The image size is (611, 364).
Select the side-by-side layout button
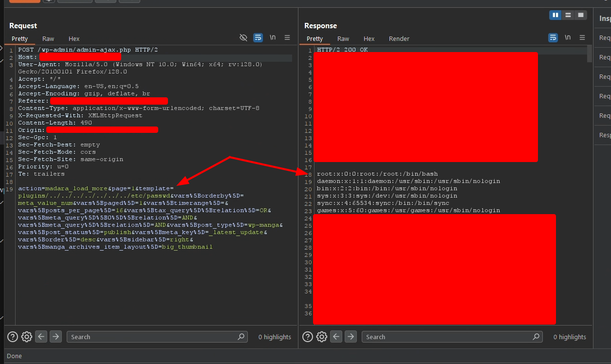(555, 15)
